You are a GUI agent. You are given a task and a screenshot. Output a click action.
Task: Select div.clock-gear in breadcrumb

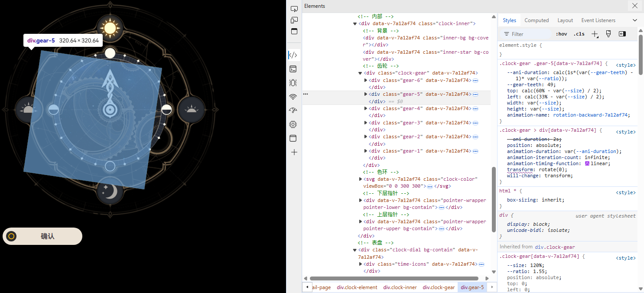click(439, 287)
